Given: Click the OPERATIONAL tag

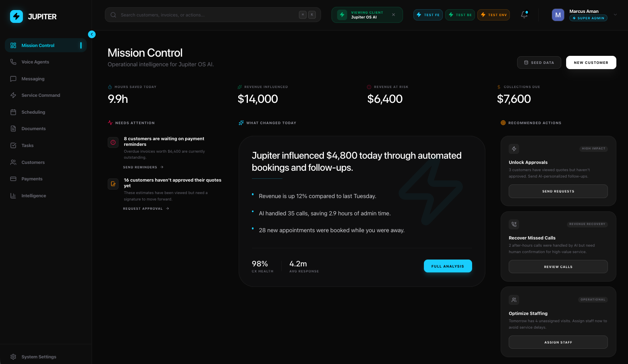Looking at the screenshot, I should point(593,300).
